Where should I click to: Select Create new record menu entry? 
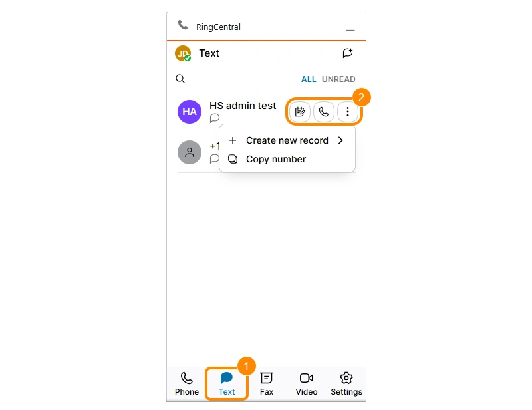(287, 140)
